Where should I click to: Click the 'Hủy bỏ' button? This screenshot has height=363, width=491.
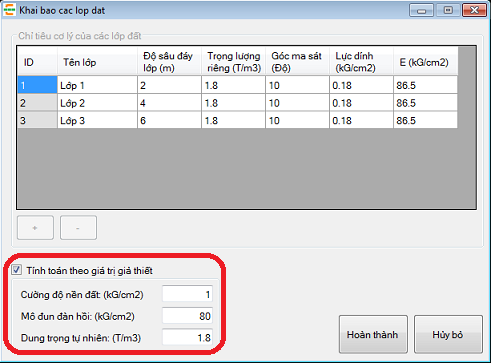tap(448, 334)
